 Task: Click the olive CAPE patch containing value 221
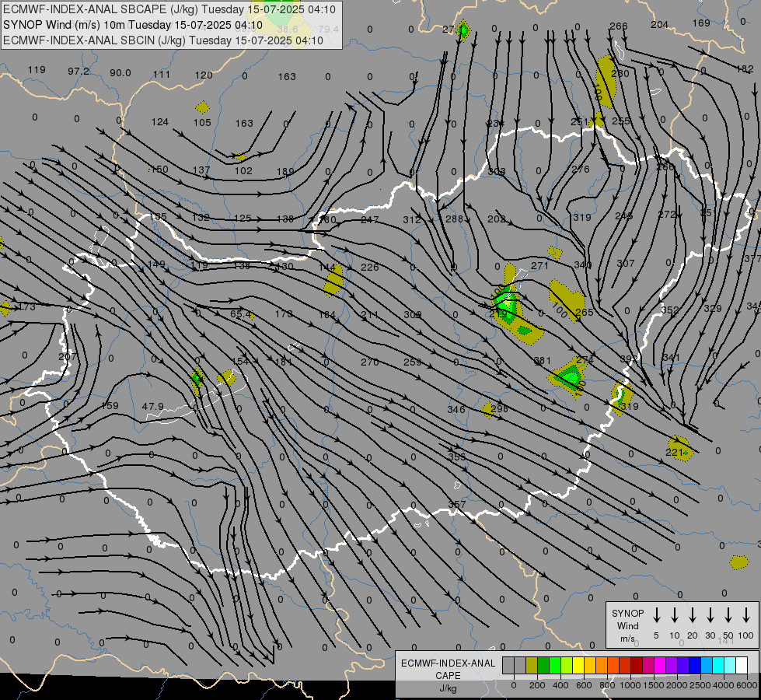[680, 448]
